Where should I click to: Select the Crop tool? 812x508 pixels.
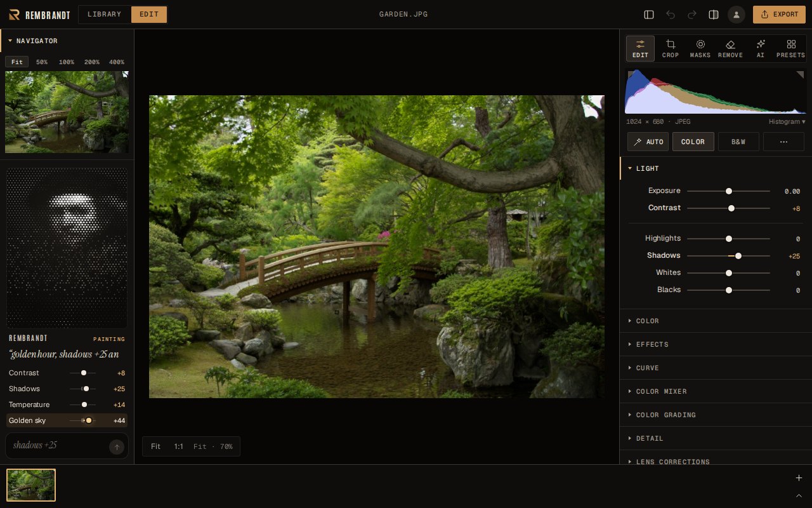pos(671,48)
